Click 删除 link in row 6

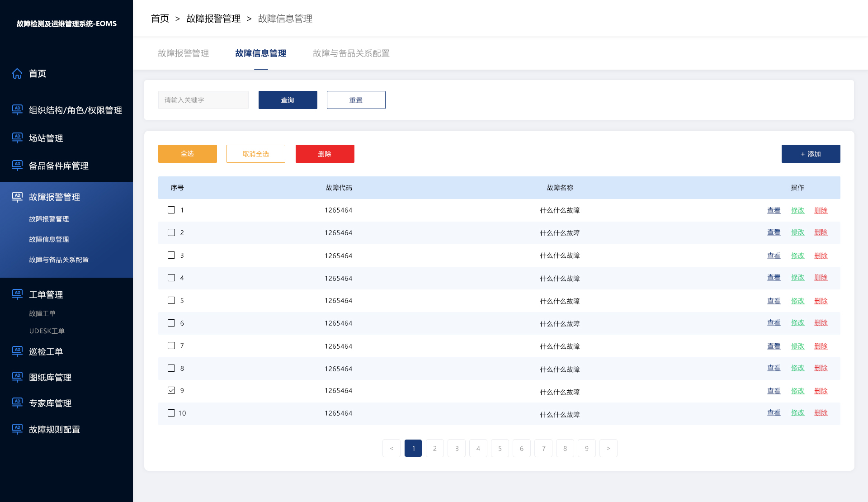(821, 322)
